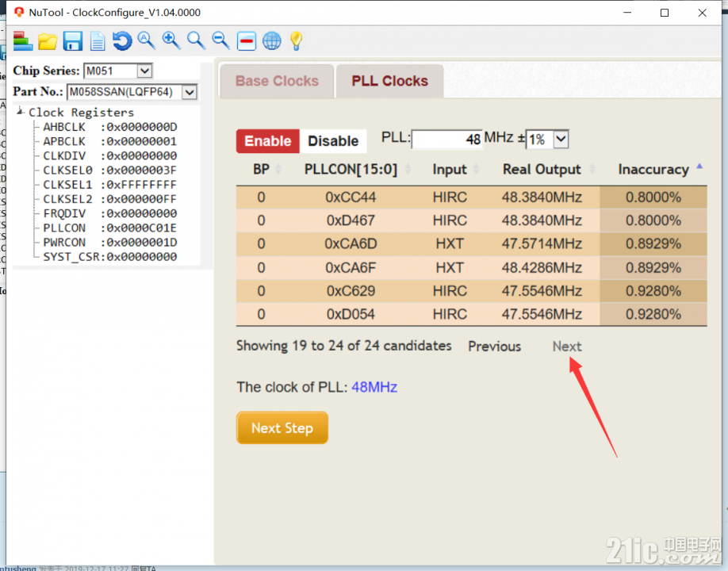Sort table by Input column
The height and width of the screenshot is (571, 728).
coord(455,169)
